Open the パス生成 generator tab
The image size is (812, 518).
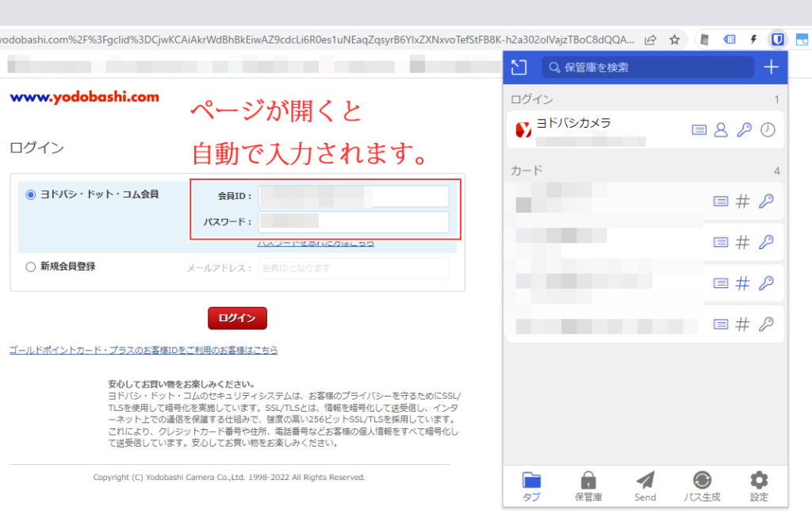tap(703, 486)
